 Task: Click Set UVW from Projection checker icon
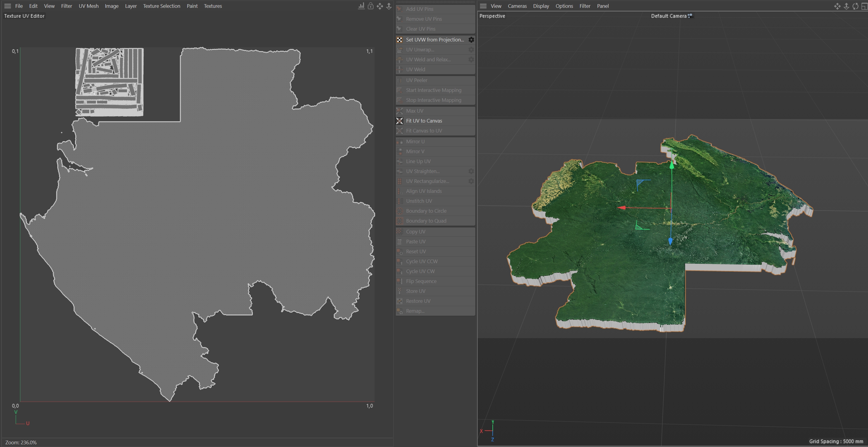pyautogui.click(x=400, y=40)
